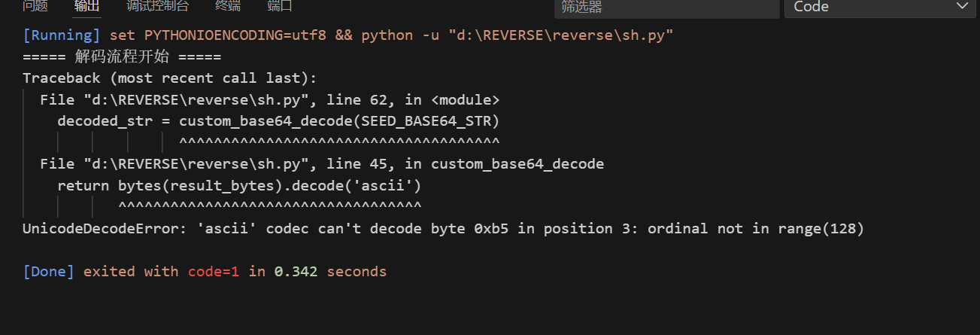Open the 端口 tab
980x335 pixels.
[280, 6]
